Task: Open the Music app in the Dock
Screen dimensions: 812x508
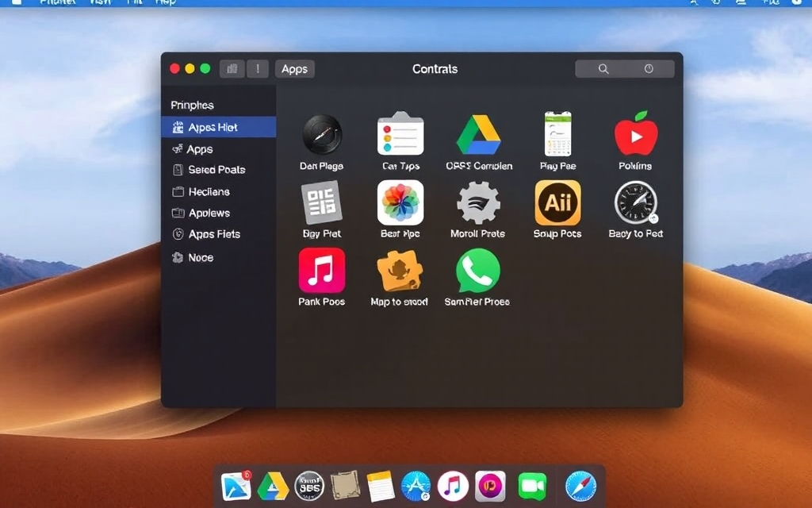Action: coord(453,487)
